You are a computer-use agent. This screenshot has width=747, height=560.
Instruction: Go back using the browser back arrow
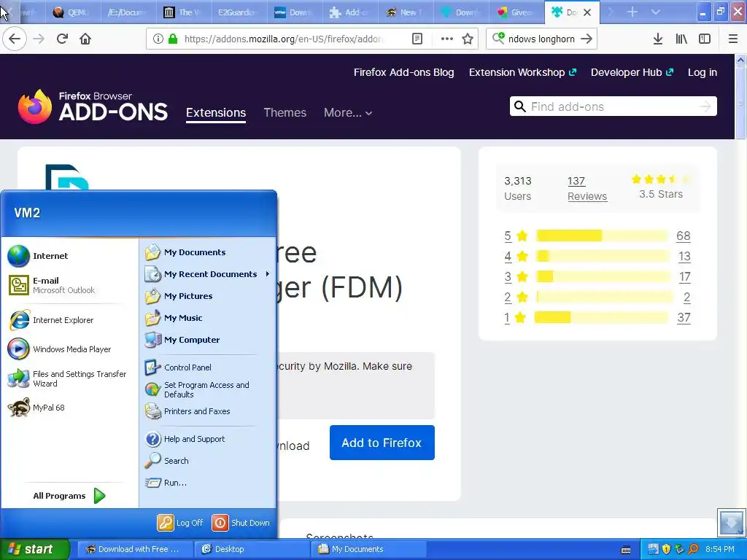15,39
